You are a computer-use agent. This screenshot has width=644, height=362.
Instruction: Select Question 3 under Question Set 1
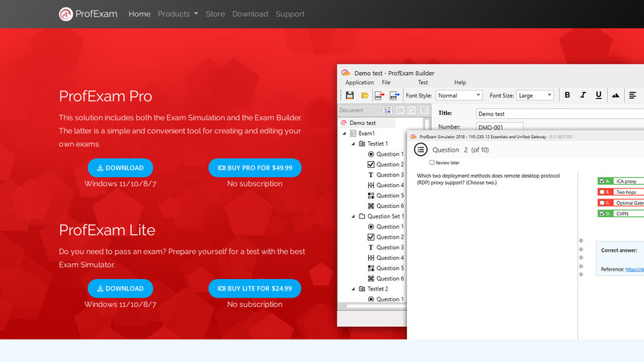click(x=390, y=248)
